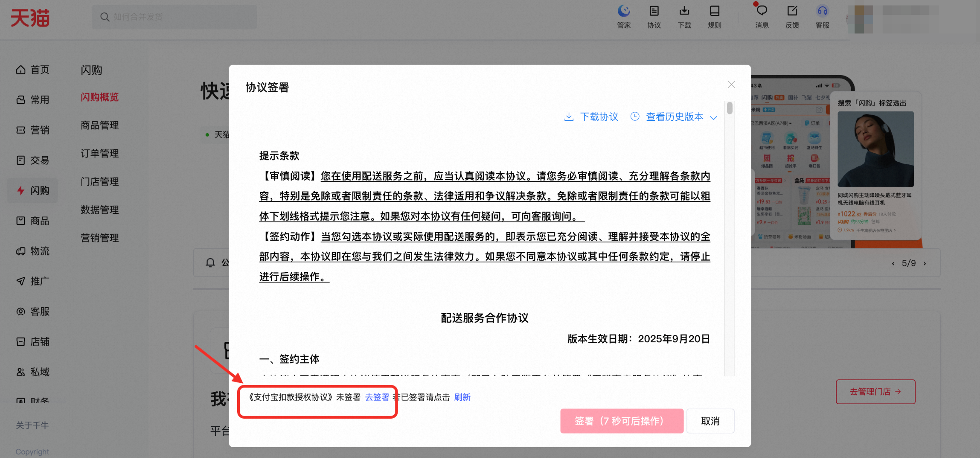The width and height of the screenshot is (980, 458).
Task: Close the 协议签署 dialog
Action: click(x=731, y=85)
